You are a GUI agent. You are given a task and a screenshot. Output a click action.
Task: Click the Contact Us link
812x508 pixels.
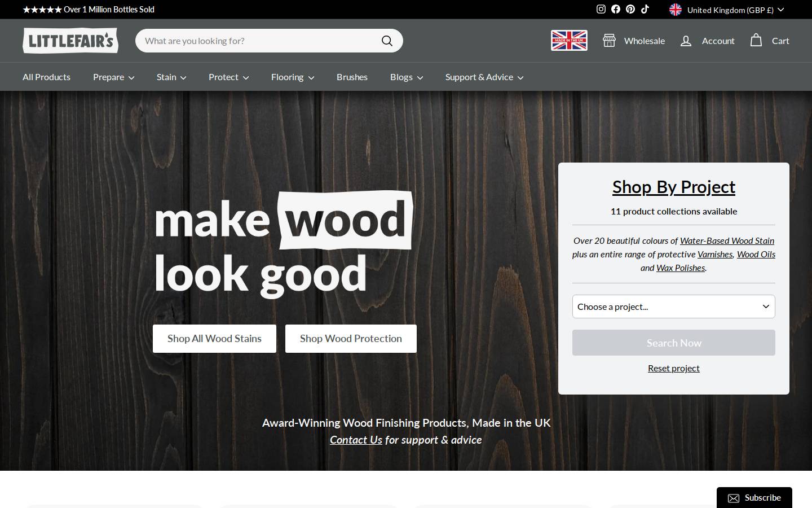(356, 440)
